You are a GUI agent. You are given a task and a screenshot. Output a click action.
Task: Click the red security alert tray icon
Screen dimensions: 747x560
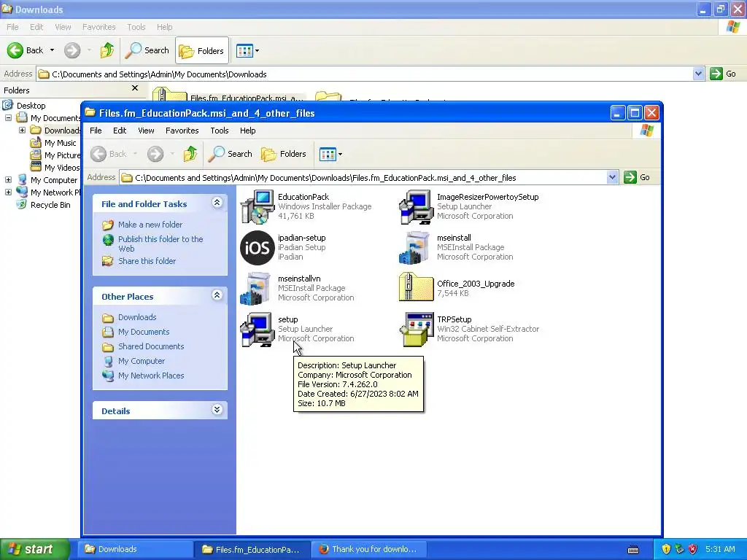[693, 549]
